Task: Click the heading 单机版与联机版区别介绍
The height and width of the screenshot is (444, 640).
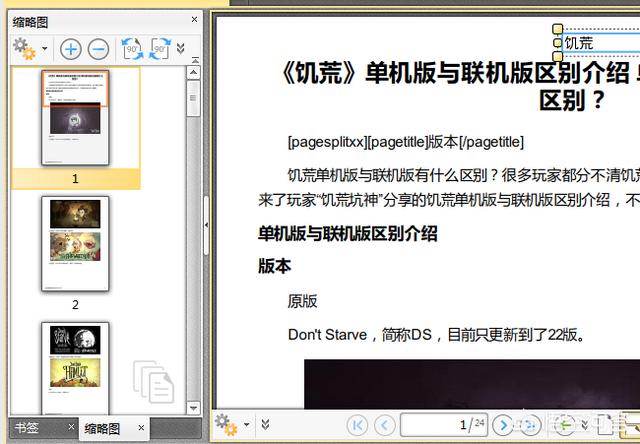Action: pyautogui.click(x=348, y=234)
